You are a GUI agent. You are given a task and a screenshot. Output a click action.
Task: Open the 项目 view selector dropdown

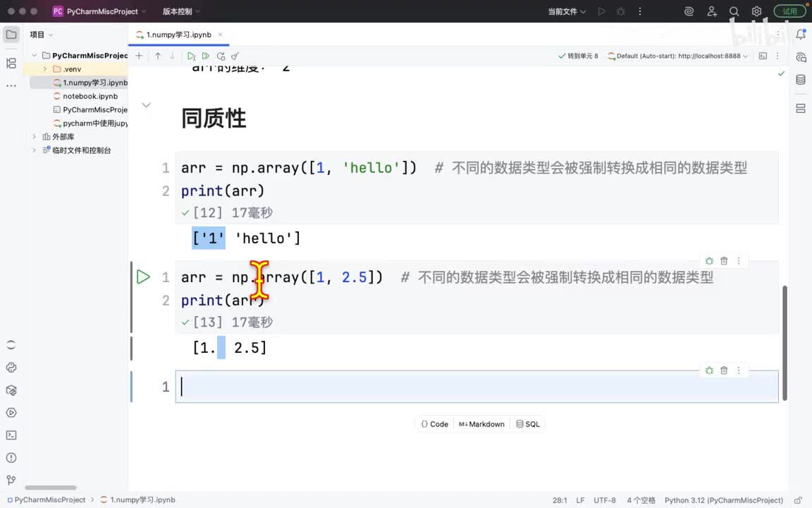tap(42, 35)
